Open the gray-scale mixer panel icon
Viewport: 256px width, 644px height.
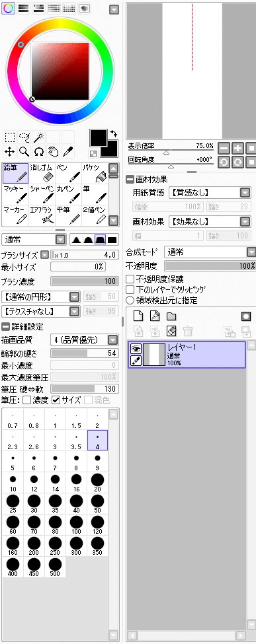pyautogui.click(x=54, y=8)
